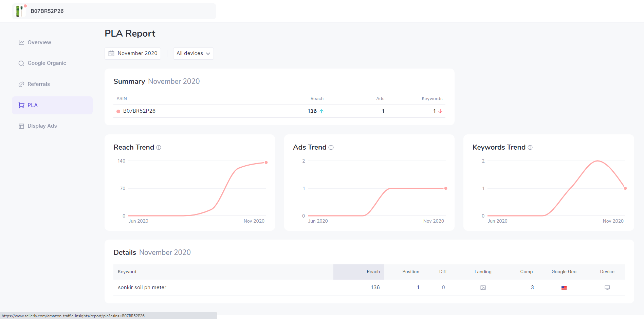Click keyword 'sonkir soil ph meter'

tap(142, 287)
